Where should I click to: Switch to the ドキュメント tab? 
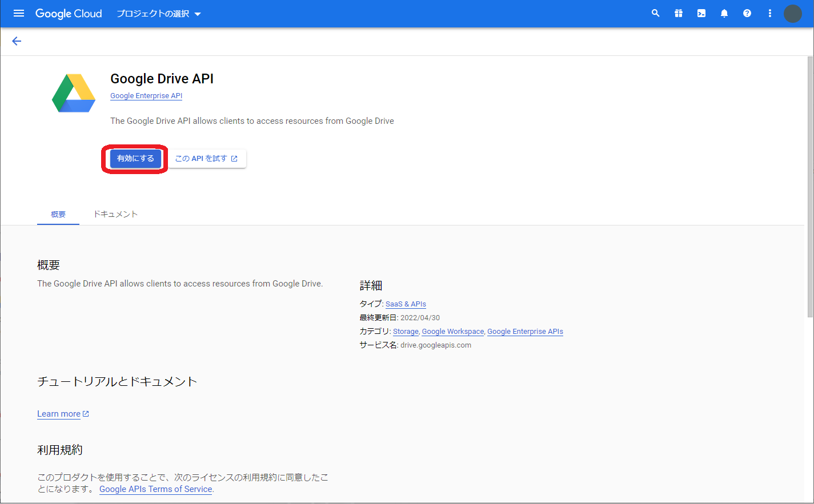(x=115, y=214)
